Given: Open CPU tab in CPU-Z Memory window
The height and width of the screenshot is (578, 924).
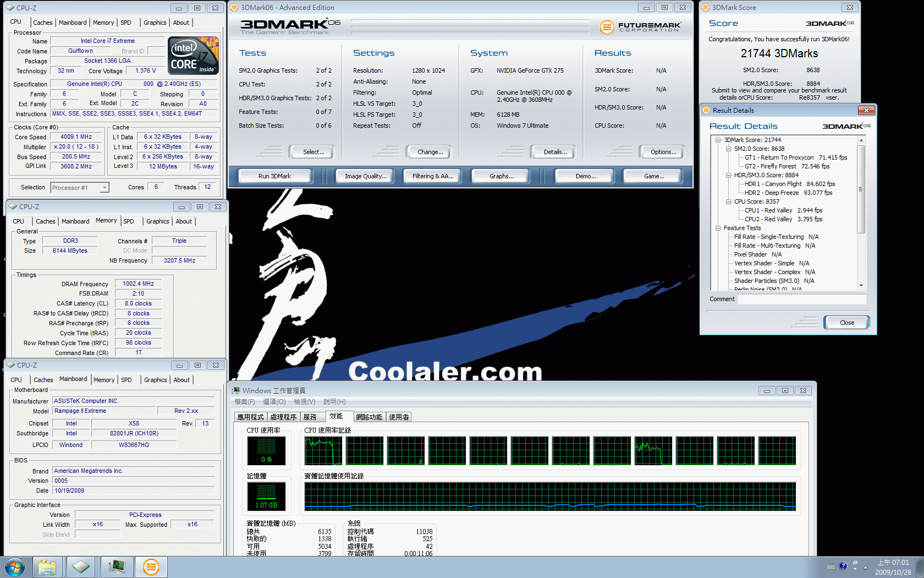Looking at the screenshot, I should [x=19, y=221].
